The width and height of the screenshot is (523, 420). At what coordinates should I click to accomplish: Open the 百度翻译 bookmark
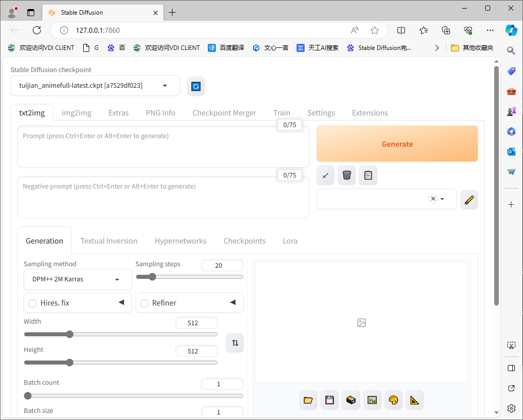226,48
